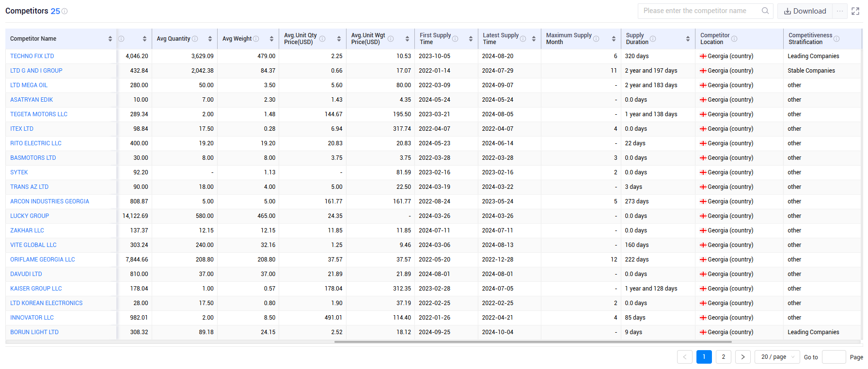Click info icon on First Supply Time header
This screenshot has height=369, width=868.
tap(455, 39)
